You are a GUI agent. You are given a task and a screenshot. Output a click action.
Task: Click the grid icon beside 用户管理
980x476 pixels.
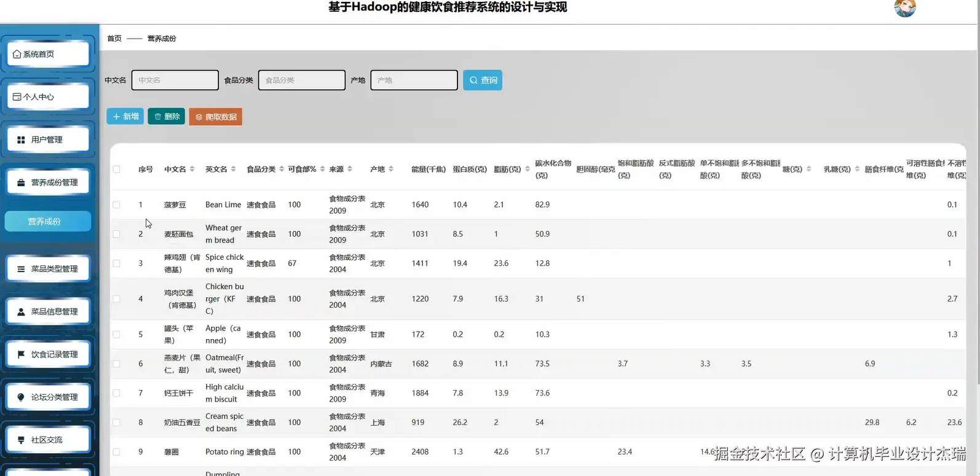(21, 140)
